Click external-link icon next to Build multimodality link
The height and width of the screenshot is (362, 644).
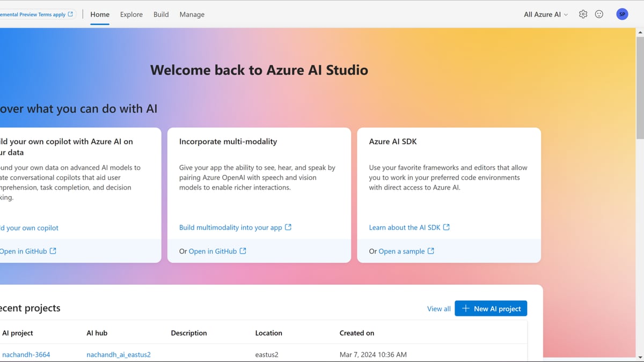point(288,227)
